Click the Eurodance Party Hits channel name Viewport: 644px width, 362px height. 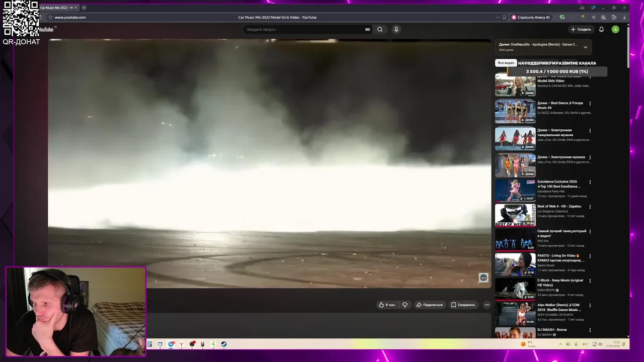(x=551, y=191)
